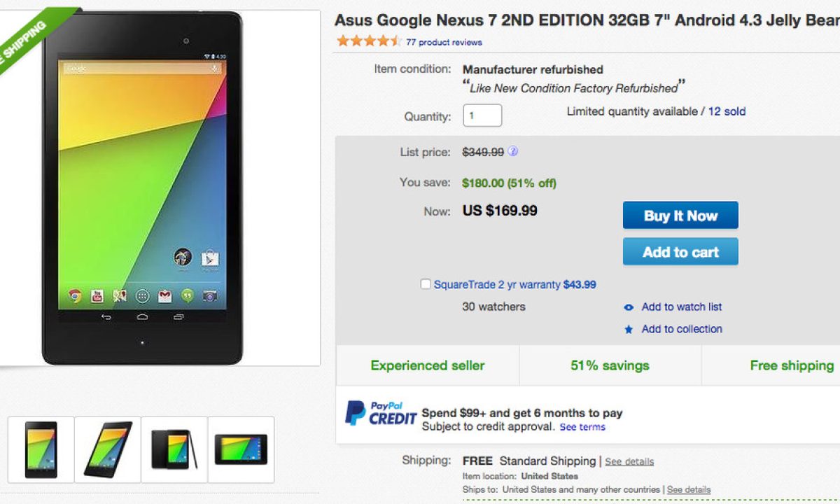This screenshot has width=840, height=504.
Task: Open PayPal Credit See terms link
Action: [x=582, y=427]
